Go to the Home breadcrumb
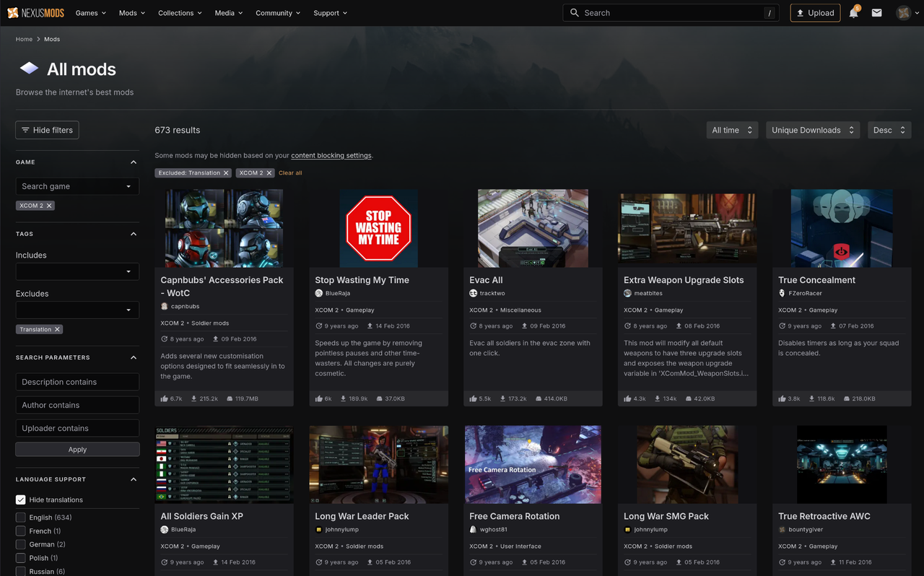Viewport: 924px width, 576px height. 24,39
